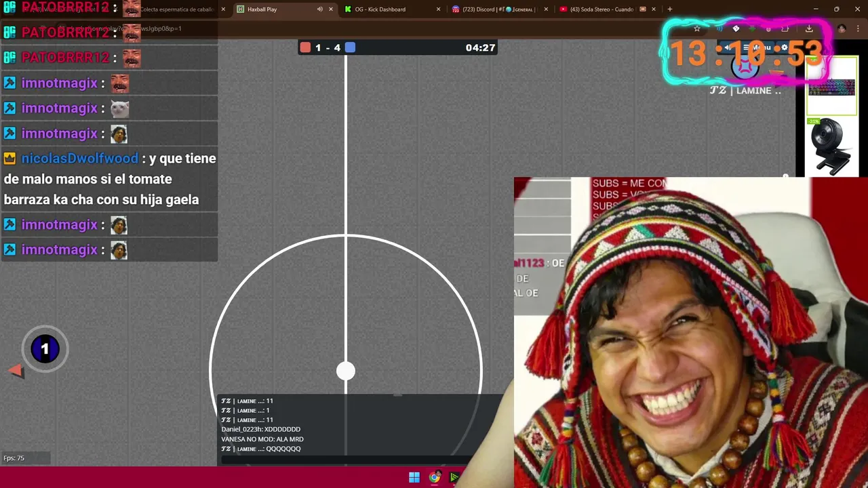This screenshot has width=868, height=488.
Task: Click the red team square in scoreboard
Action: pos(305,47)
